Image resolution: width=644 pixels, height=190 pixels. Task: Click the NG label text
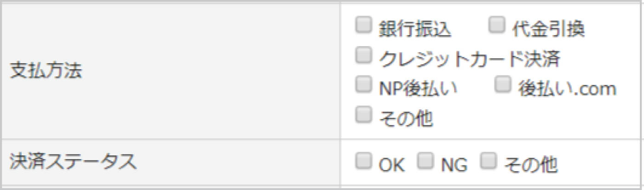click(454, 165)
